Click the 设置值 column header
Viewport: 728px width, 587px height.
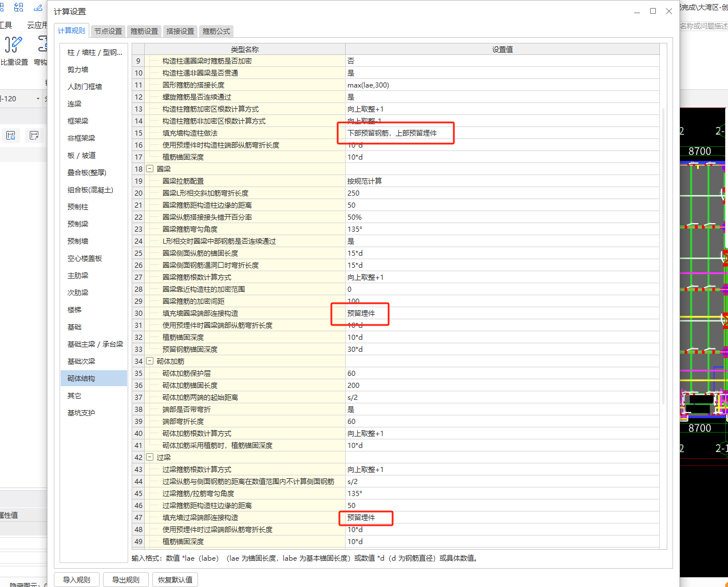coord(503,49)
